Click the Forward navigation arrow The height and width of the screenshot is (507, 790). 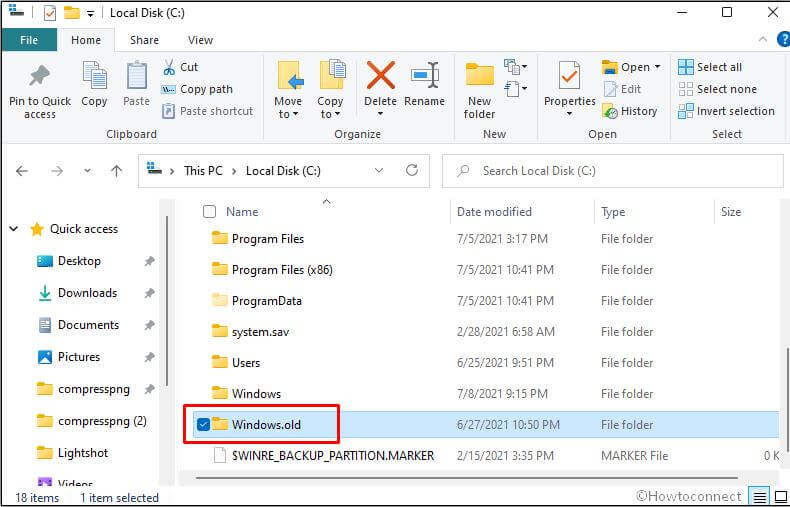click(x=57, y=171)
